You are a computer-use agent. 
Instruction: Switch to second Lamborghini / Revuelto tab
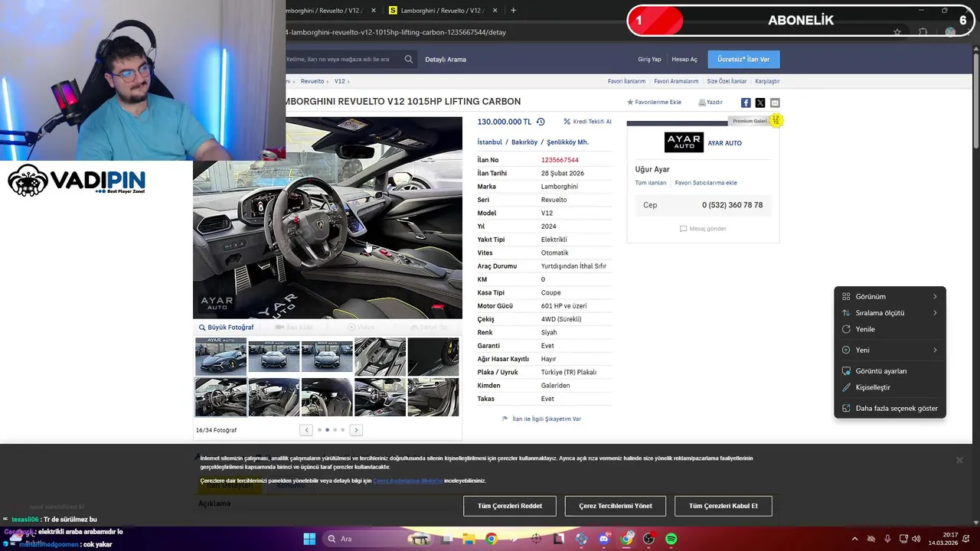click(440, 11)
